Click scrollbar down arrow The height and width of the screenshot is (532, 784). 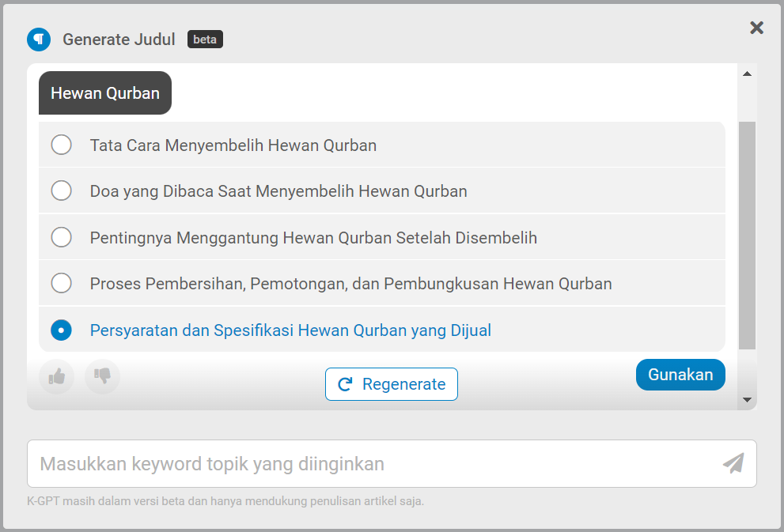coord(747,400)
